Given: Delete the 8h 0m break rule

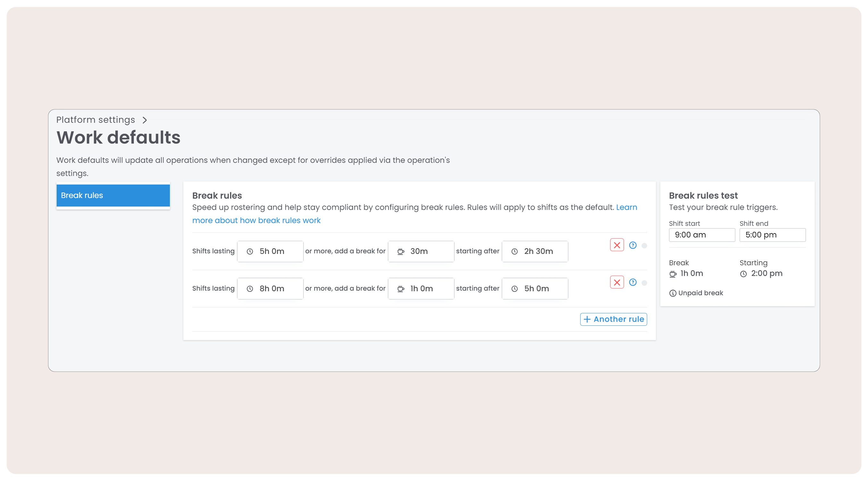Looking at the screenshot, I should pyautogui.click(x=617, y=282).
